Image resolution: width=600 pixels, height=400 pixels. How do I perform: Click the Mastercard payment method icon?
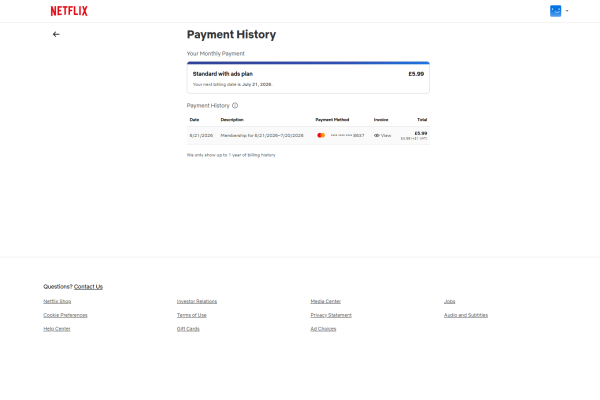pos(321,136)
